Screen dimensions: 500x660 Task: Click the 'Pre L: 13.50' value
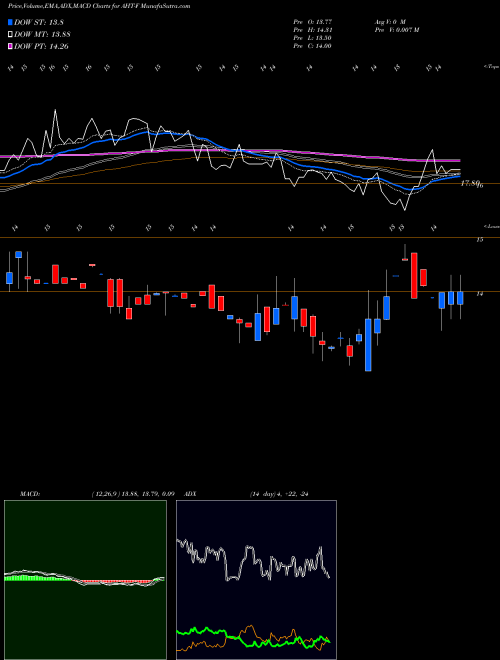313,38
